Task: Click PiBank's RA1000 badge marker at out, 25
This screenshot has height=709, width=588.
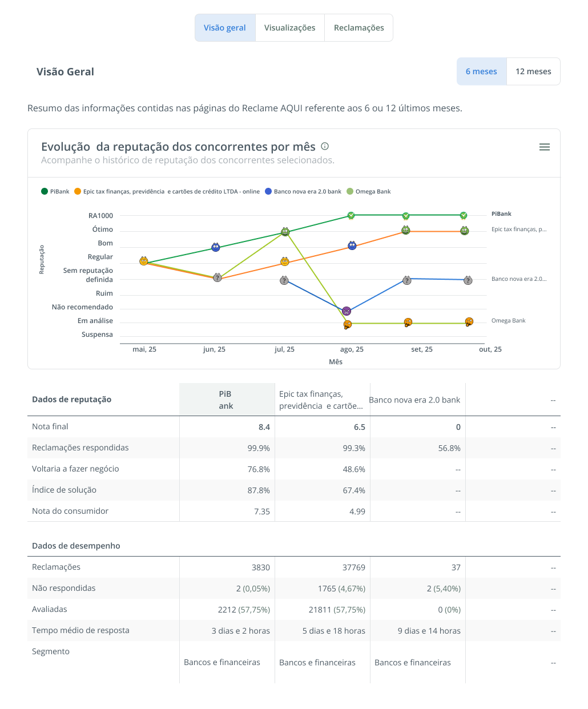Action: click(464, 215)
